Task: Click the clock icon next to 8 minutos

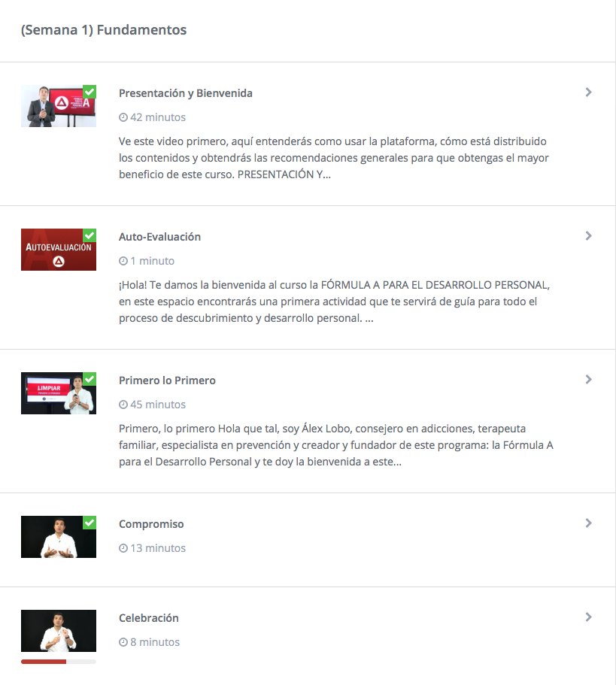Action: click(123, 642)
